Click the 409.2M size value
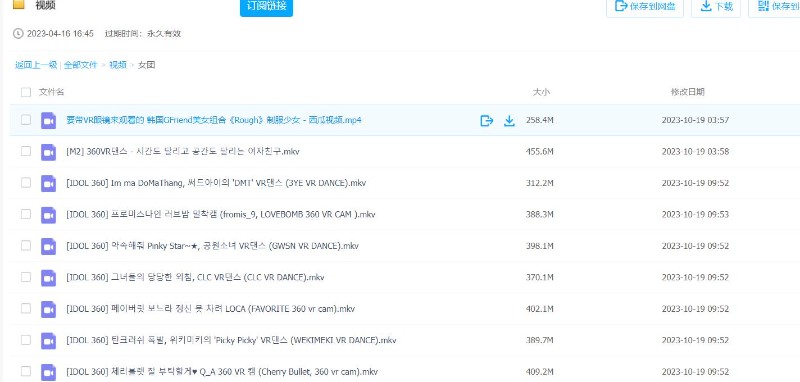The image size is (800, 382). tap(540, 372)
